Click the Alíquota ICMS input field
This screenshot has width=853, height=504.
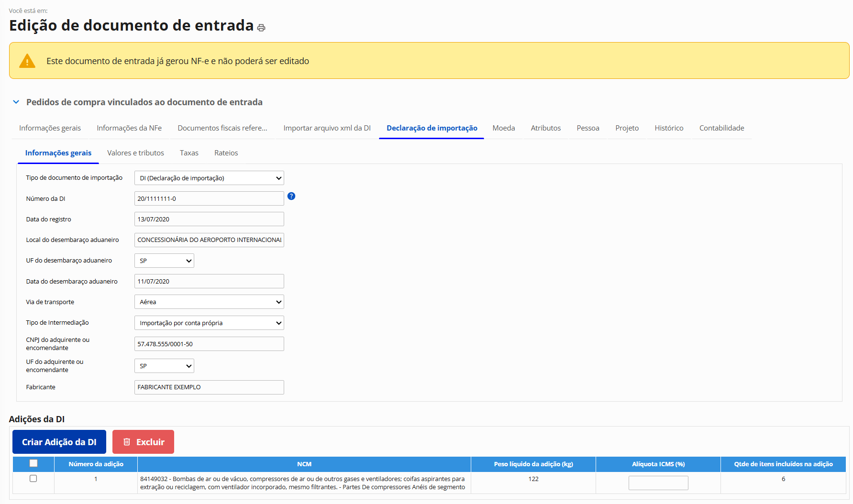[x=658, y=483]
